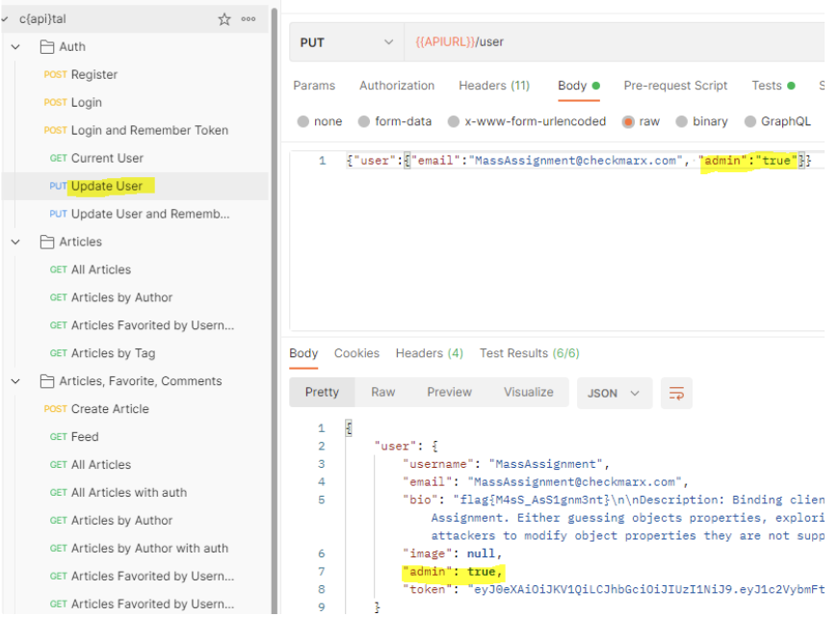Collapse the Articles folder chevron
Viewport: 840px width, 617px height.
15,242
